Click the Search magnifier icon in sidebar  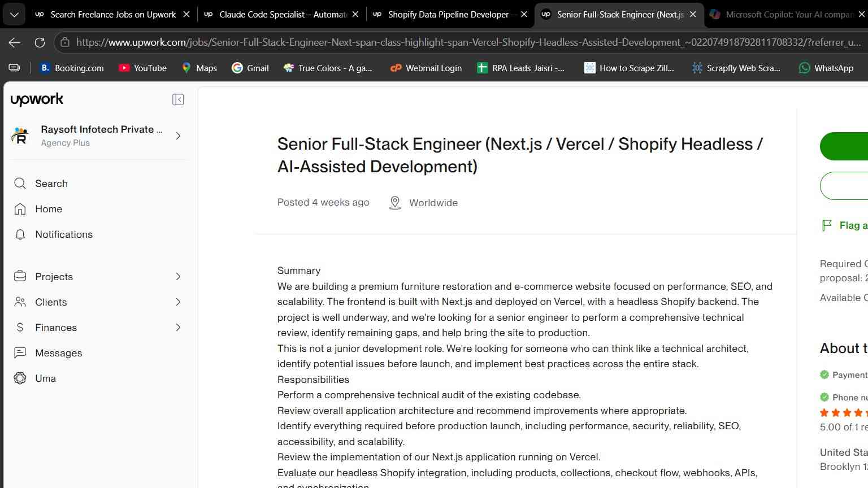point(20,184)
